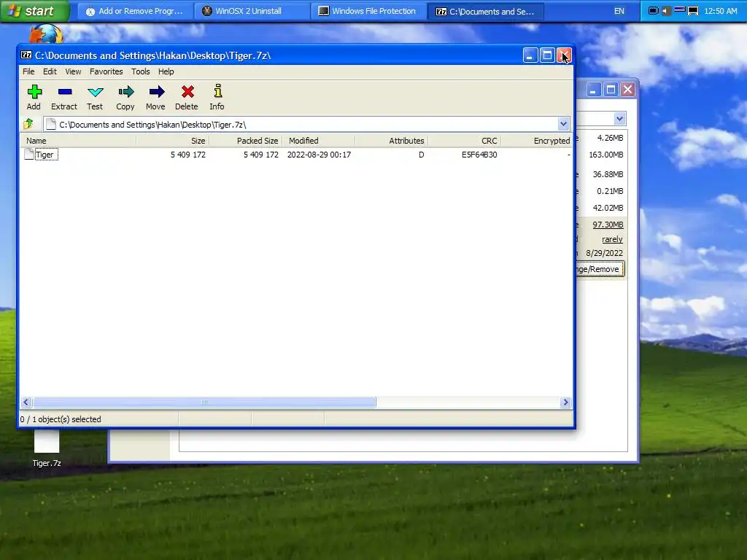Run the Test archive tool

click(x=96, y=92)
